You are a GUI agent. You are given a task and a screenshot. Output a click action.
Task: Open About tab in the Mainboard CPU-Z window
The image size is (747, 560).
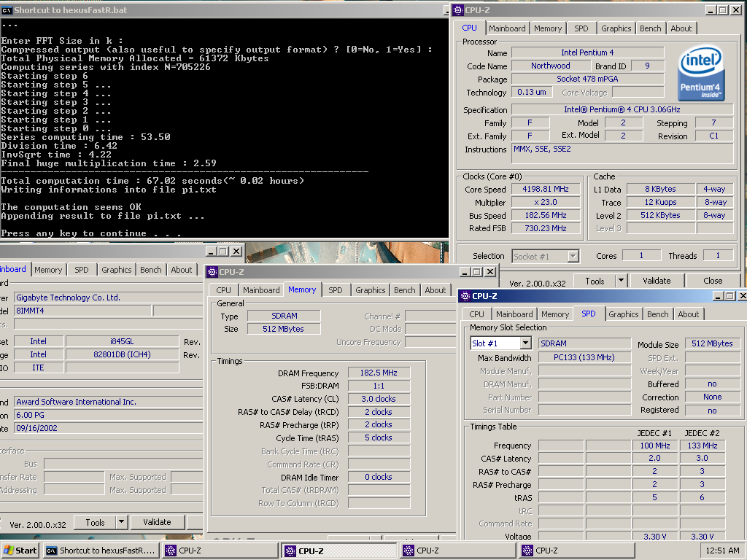pos(182,270)
